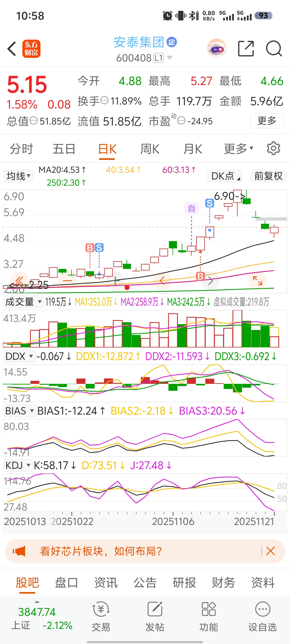Image resolution: width=290 pixels, height=644 pixels.
Task: Expand chart to fullscreen
Action: pos(258,281)
